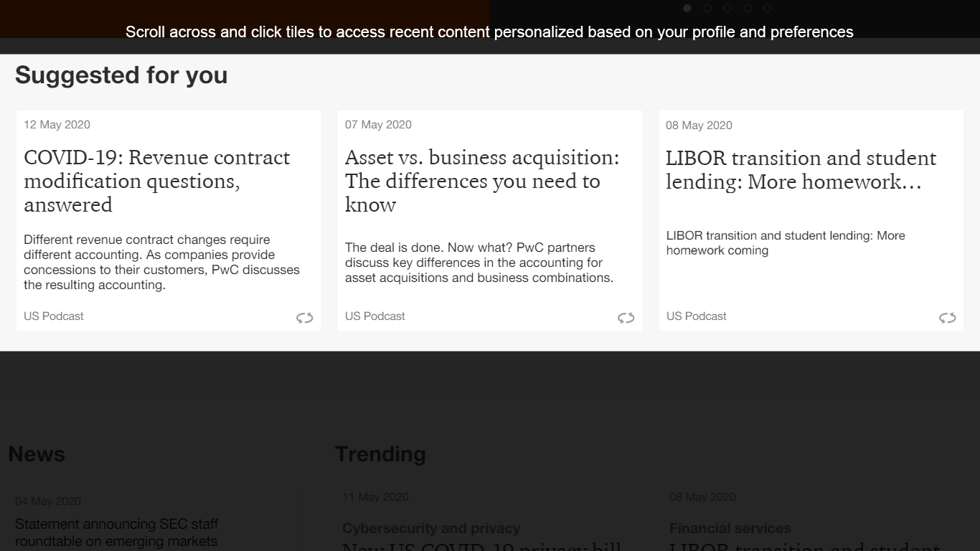Viewport: 980px width, 551px height.
Task: Open 'Asset vs. business acquisition' headline
Action: point(481,181)
